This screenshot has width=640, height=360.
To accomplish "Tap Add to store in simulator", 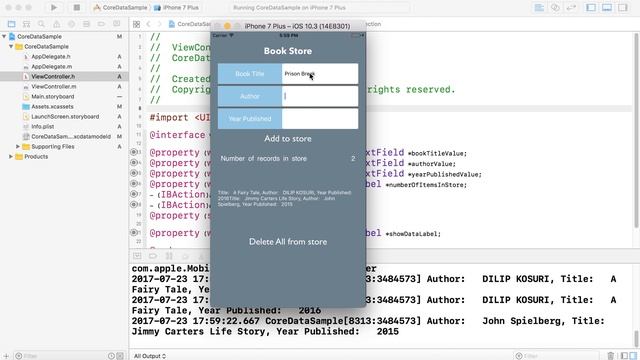I will [288, 139].
